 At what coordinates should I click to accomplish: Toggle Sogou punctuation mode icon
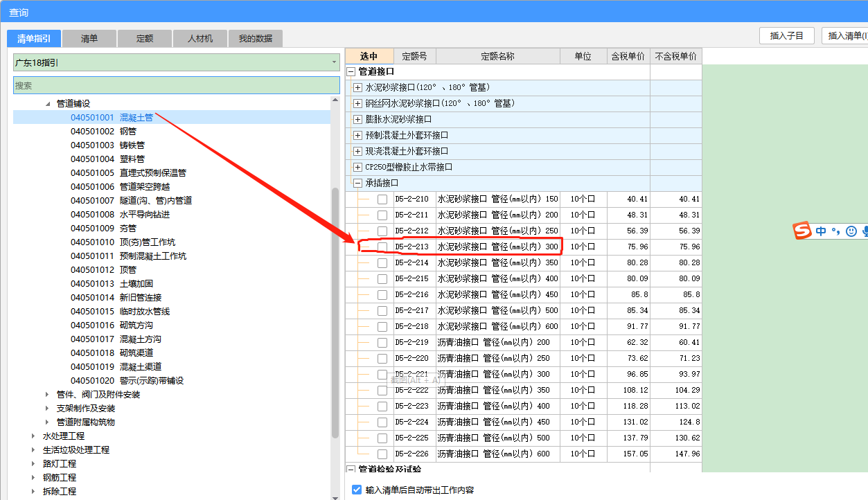835,231
